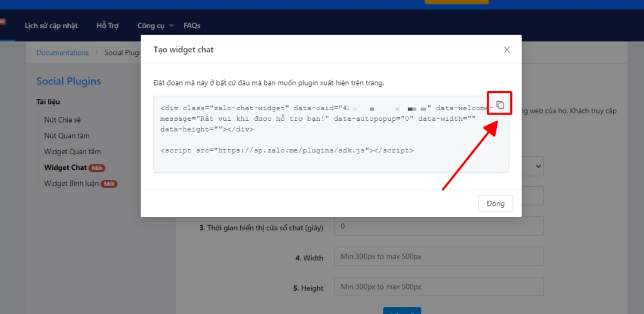Choose Widget Quan tâm from the sidebar
Image resolution: width=644 pixels, height=314 pixels.
[x=72, y=152]
